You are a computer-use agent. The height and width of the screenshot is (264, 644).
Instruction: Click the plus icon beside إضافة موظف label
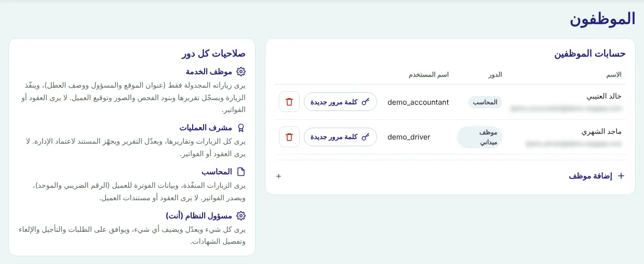[621, 176]
